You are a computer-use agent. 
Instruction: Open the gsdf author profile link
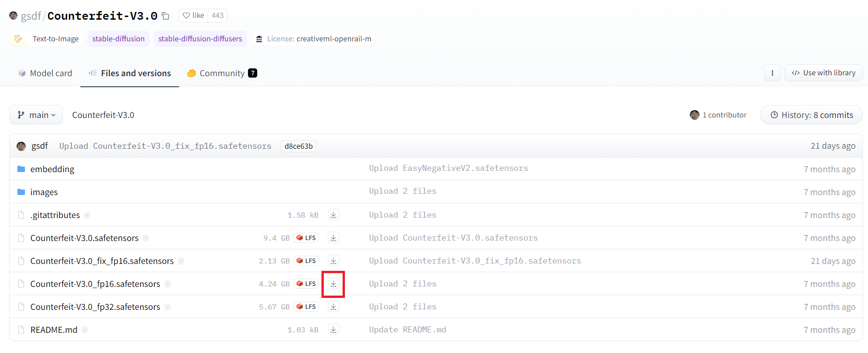pos(31,16)
